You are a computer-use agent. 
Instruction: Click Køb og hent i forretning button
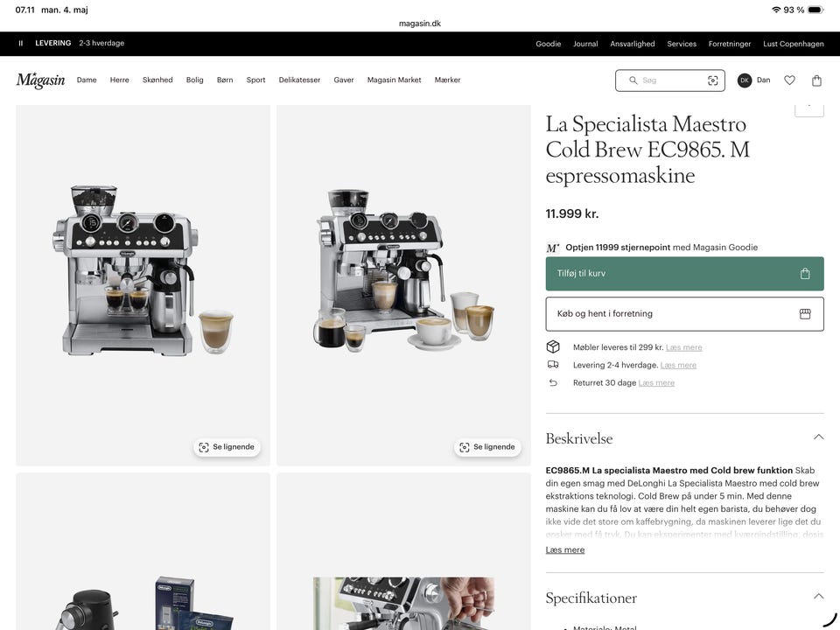684,314
